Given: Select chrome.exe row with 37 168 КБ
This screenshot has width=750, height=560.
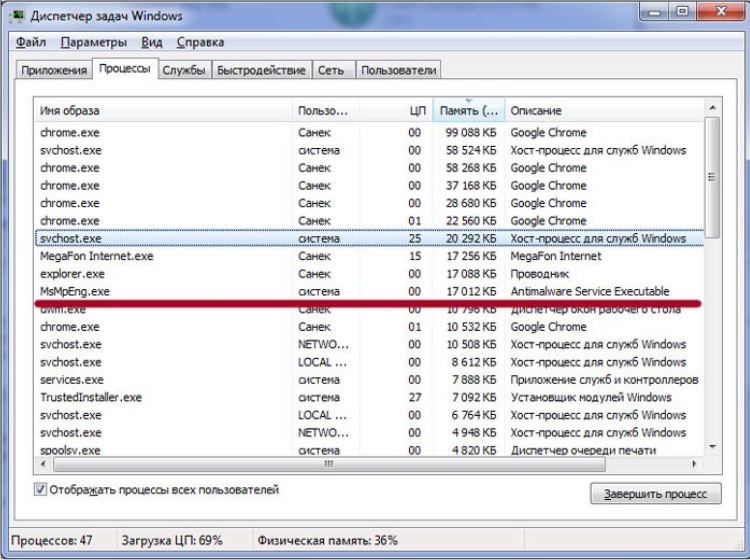Looking at the screenshot, I should pos(369,186).
